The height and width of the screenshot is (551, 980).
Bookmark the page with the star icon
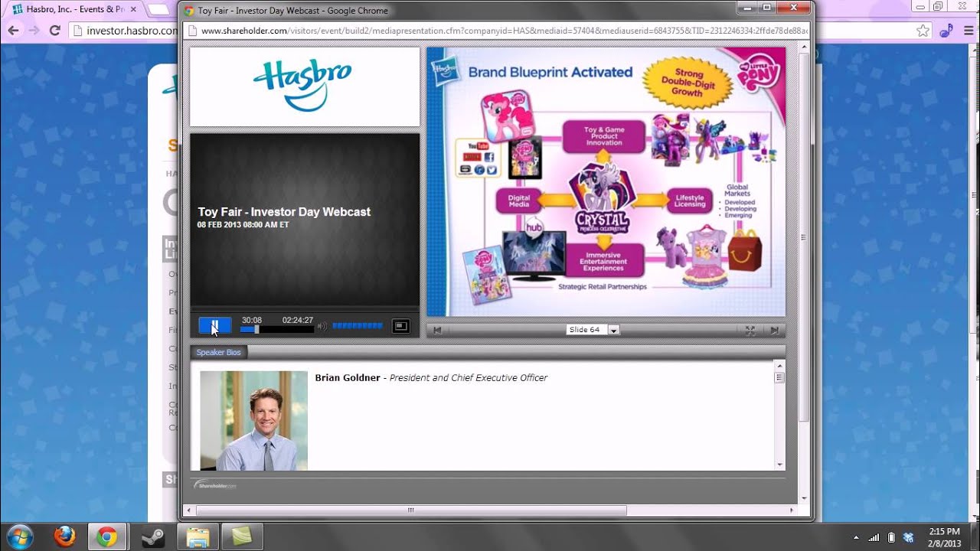(923, 31)
